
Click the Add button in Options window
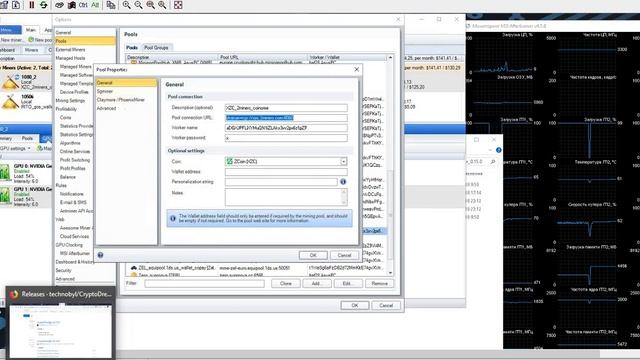(x=316, y=283)
